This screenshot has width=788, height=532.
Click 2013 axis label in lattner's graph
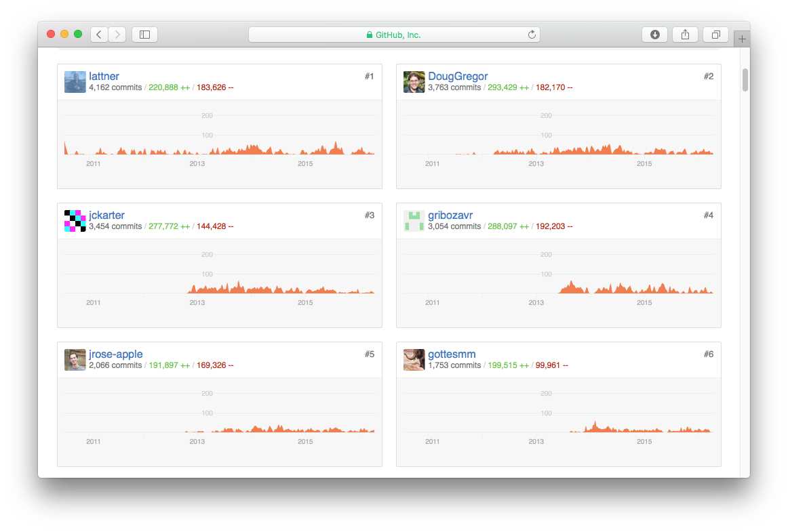[197, 164]
